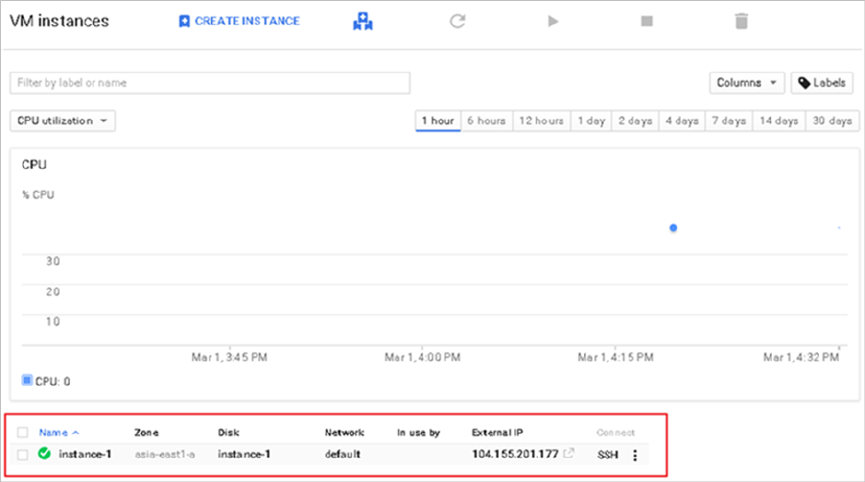Select the 6 hours time range tab

[486, 120]
